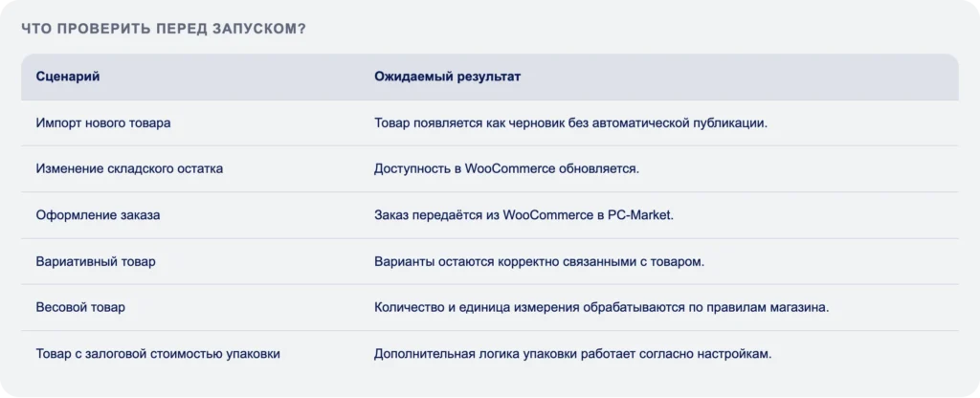The height and width of the screenshot is (398, 980).
Task: Select the "Сценарий" column header
Action: 68,77
